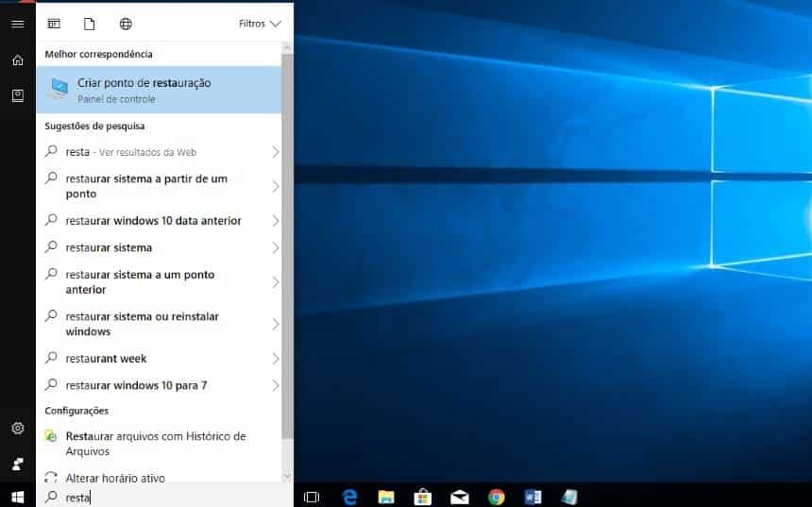Select 'restaurar sistema a partir de um ponto'
The height and width of the screenshot is (507, 812).
pyautogui.click(x=159, y=186)
